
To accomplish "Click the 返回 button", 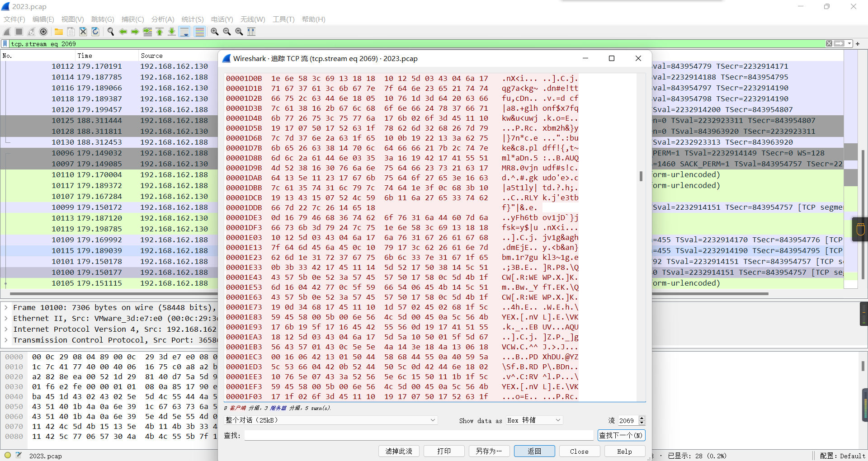I will 534,451.
